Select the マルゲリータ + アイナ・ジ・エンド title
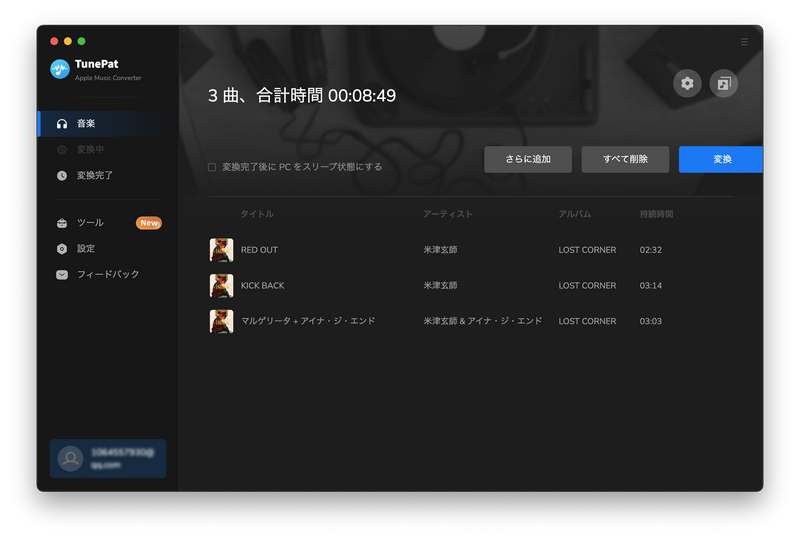Viewport: 800px width, 540px height. pyautogui.click(x=308, y=321)
